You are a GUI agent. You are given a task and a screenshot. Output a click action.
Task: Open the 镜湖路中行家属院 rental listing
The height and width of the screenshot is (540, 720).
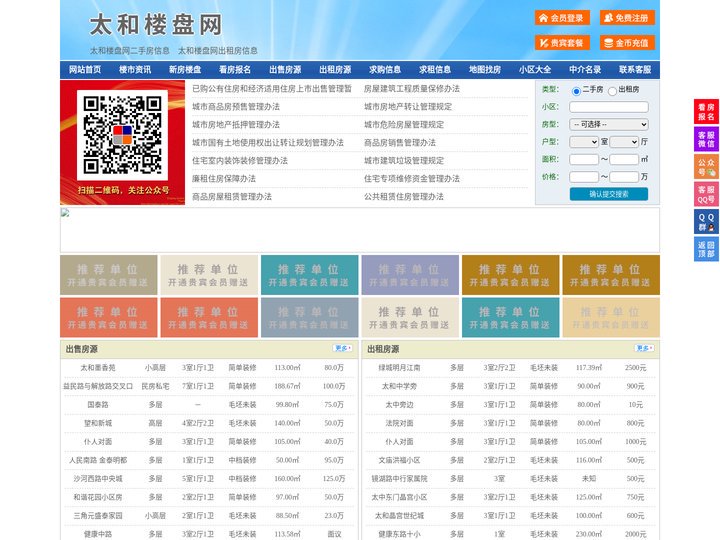(399, 478)
